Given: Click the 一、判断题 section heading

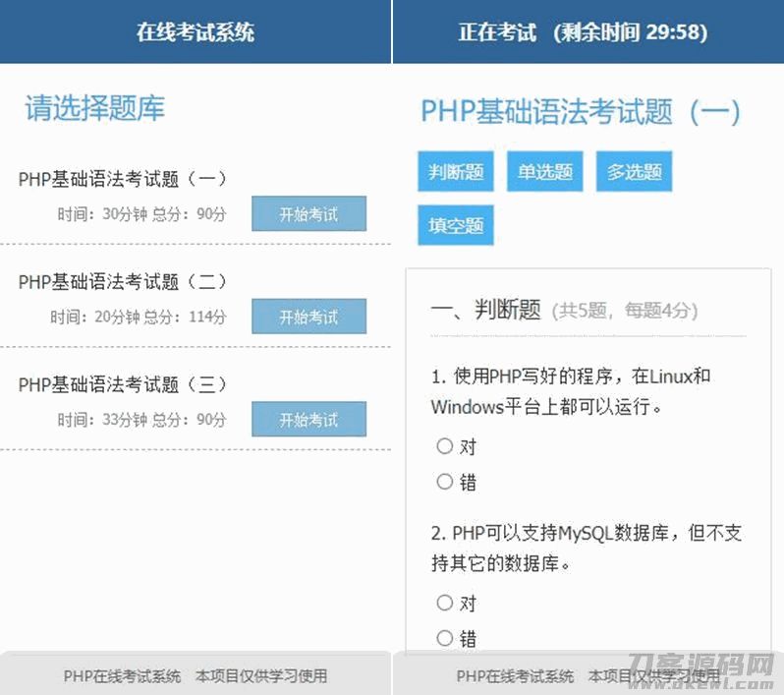Looking at the screenshot, I should pyautogui.click(x=486, y=311).
